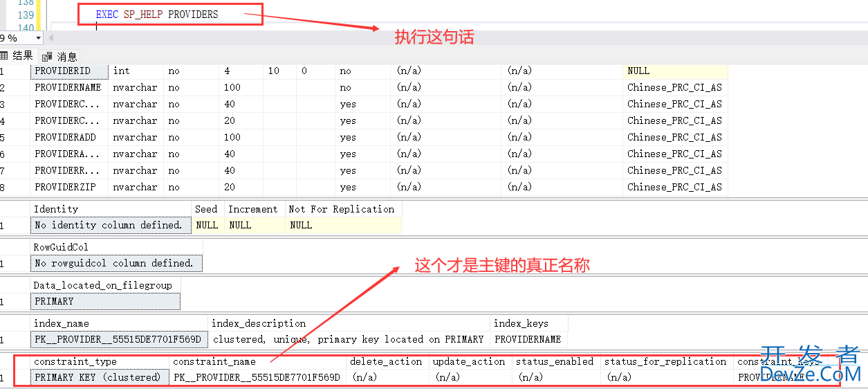Select Chinese_PRC_CI_AS in PROVIDERNAME row
This screenshot has height=389, width=868.
click(675, 87)
